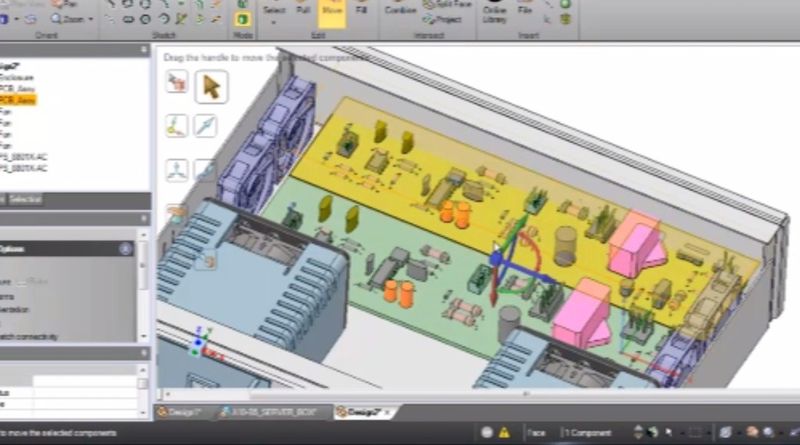This screenshot has width=800, height=445.
Task: Select the Move tool in Edit group
Action: pyautogui.click(x=332, y=13)
